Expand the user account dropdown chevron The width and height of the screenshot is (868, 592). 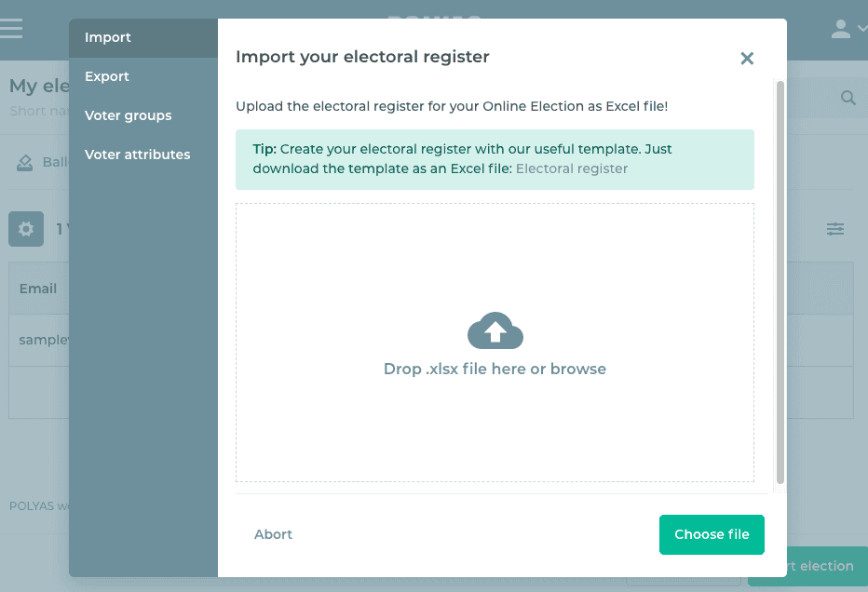(x=861, y=29)
